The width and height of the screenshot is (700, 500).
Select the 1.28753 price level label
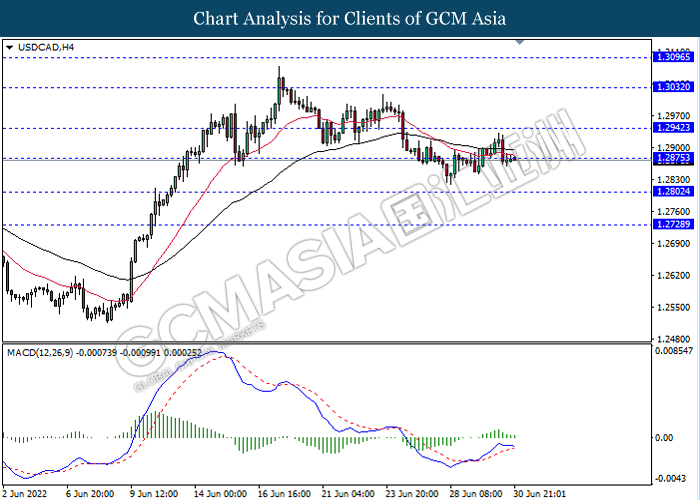tap(673, 158)
